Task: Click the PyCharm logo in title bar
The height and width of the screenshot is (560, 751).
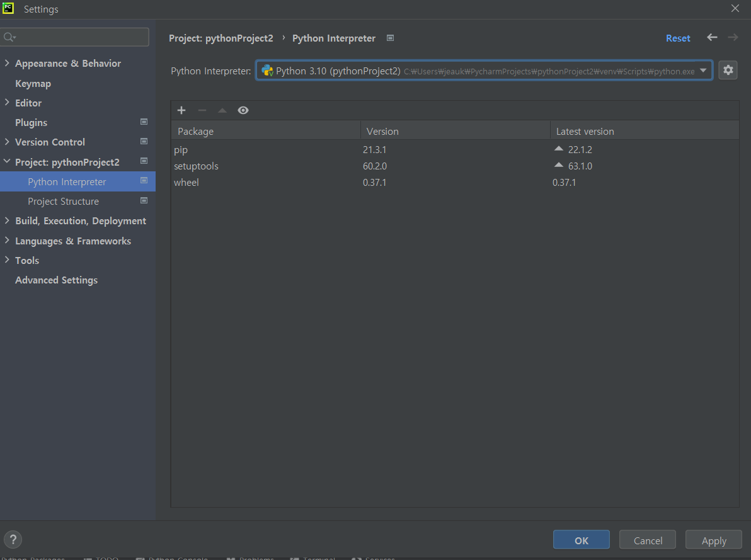Action: click(x=8, y=8)
